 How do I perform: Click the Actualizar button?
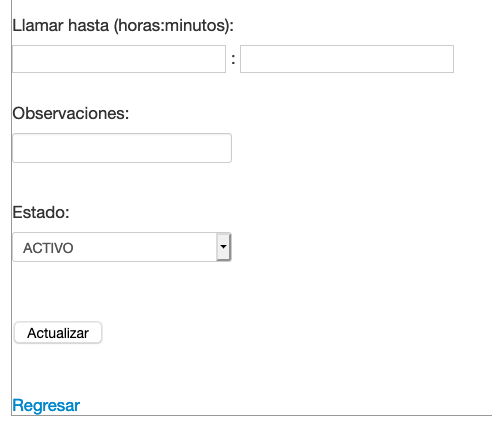(x=58, y=333)
